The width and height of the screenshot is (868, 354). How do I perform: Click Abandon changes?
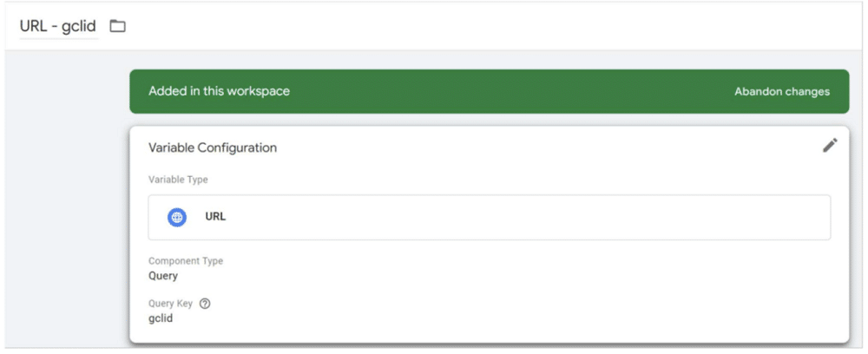coord(781,91)
